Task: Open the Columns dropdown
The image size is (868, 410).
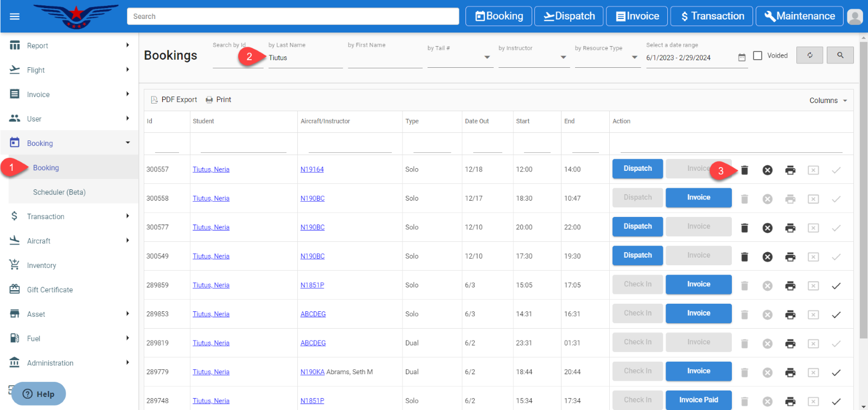Action: click(828, 100)
